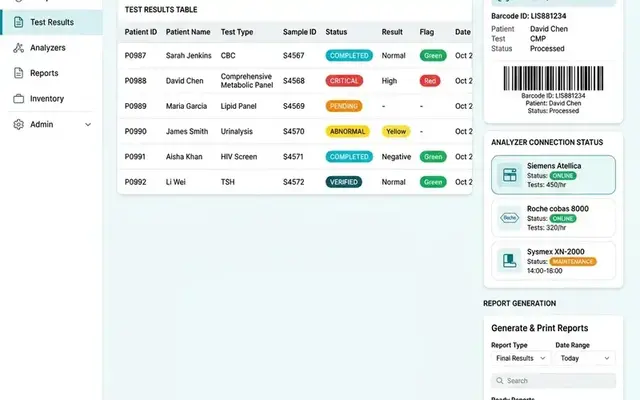
Task: Click the Barcode ID: LIS881234 heading
Action: pos(529,16)
